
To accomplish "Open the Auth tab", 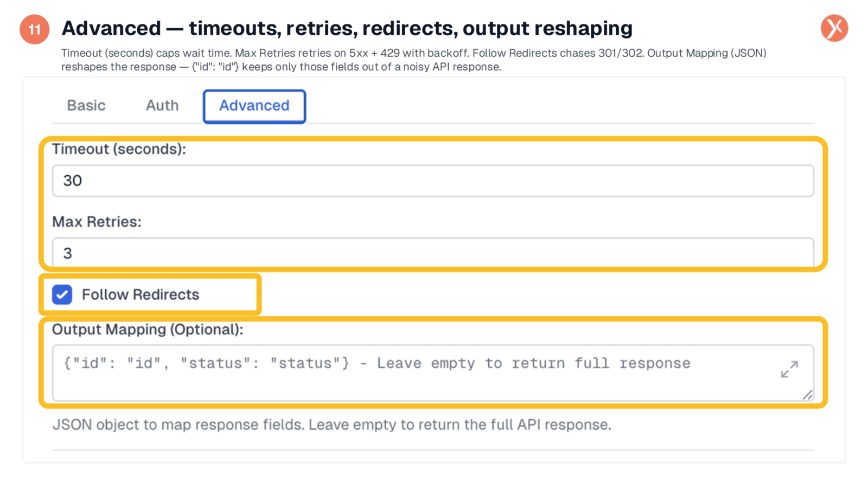I will click(x=162, y=105).
